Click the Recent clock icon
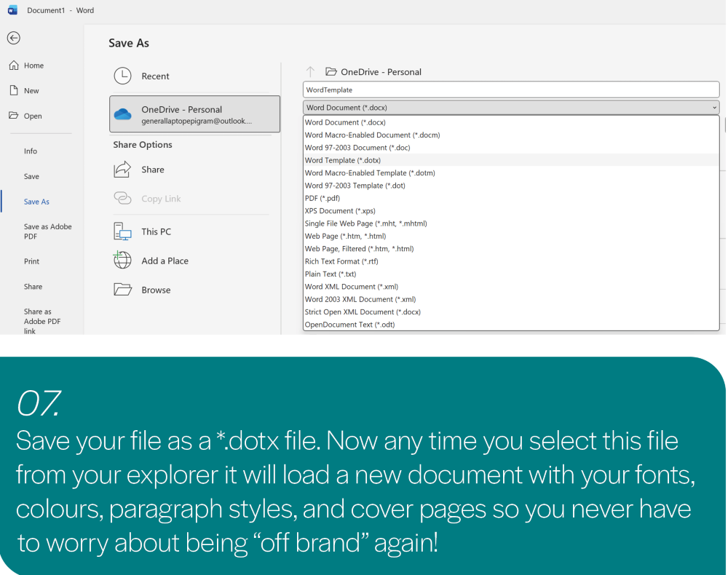728x575 pixels. pyautogui.click(x=122, y=76)
